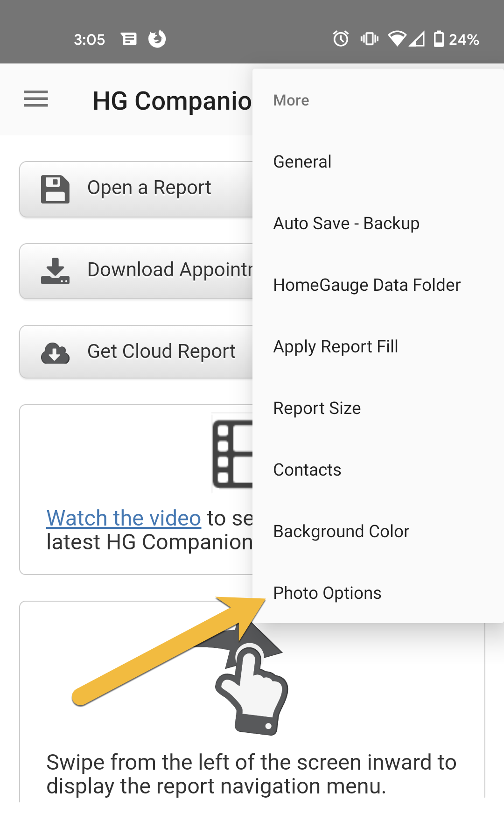Image resolution: width=504 pixels, height=814 pixels.
Task: Follow the Watch the video link
Action: [x=124, y=518]
